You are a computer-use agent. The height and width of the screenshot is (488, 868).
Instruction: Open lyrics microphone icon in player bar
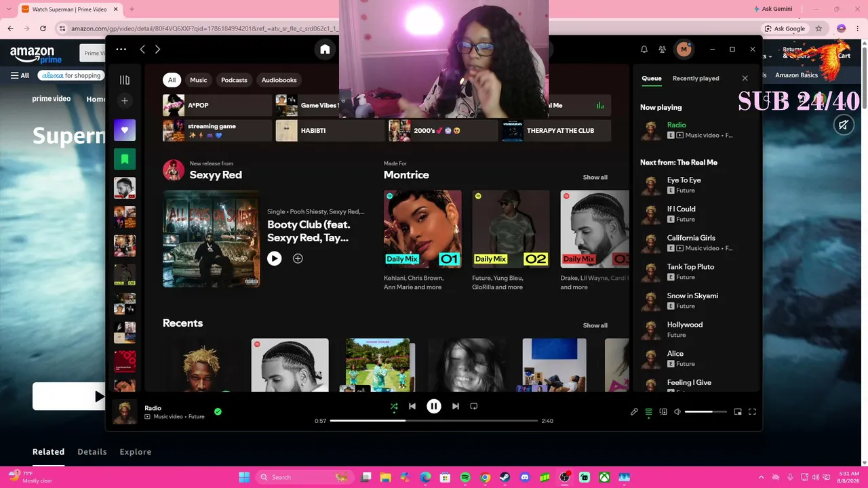634,411
